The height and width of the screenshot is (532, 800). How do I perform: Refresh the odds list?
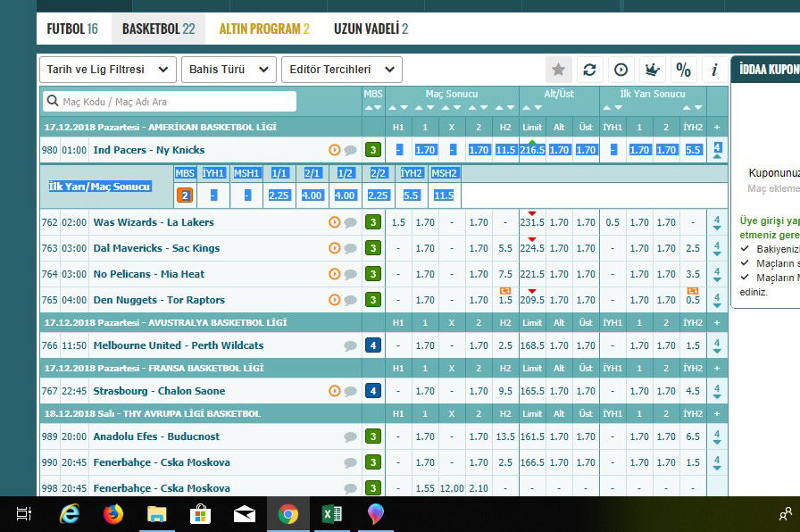[x=589, y=70]
